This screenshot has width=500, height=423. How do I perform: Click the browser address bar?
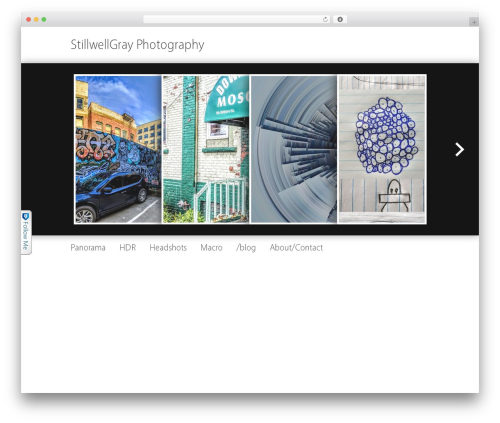(236, 20)
